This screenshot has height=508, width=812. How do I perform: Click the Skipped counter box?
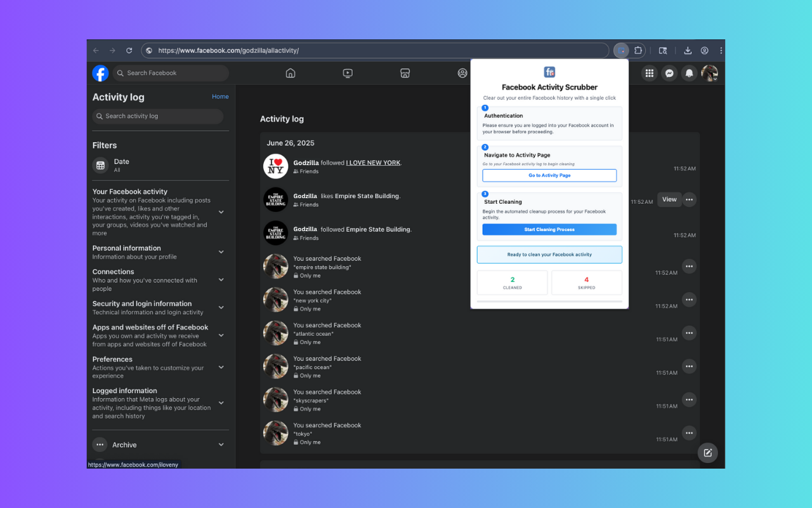[587, 283]
